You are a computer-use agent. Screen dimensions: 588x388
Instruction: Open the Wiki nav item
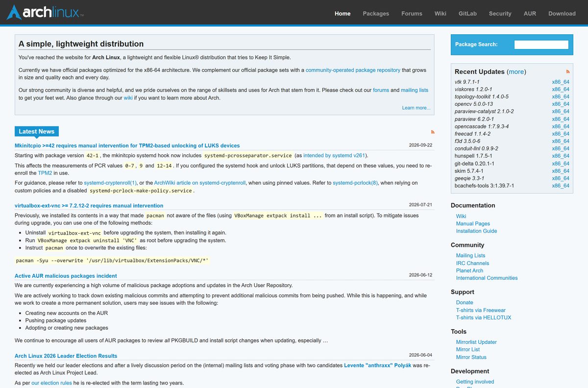(440, 13)
